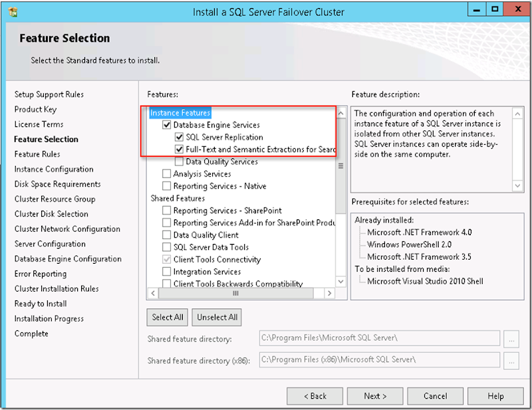
Task: Check the Analysis Services feature
Action: [167, 173]
